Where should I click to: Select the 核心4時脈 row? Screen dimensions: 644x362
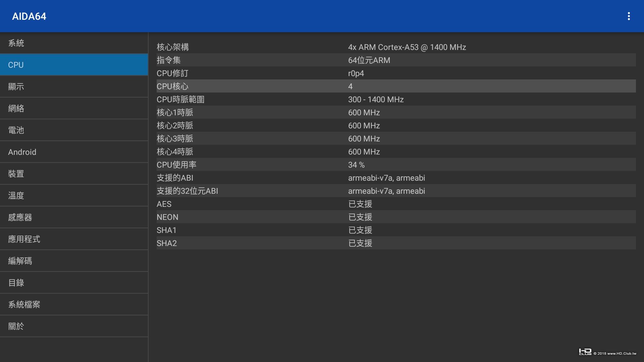[x=396, y=152]
